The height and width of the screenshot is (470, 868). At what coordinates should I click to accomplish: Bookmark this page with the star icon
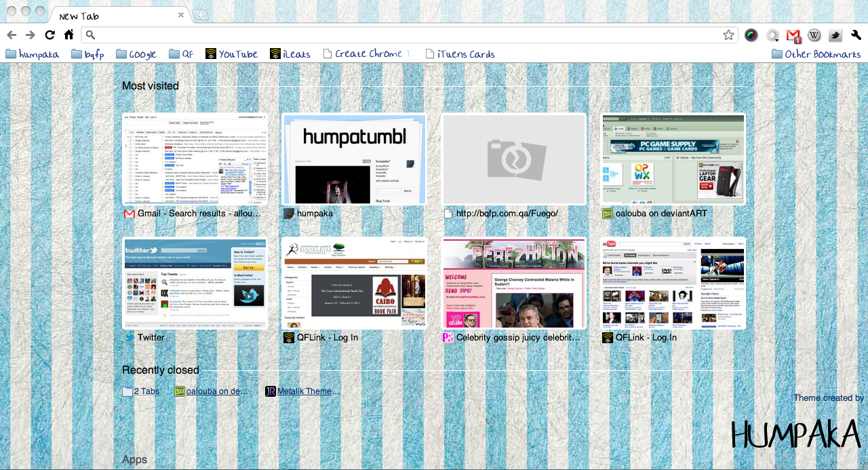[728, 35]
